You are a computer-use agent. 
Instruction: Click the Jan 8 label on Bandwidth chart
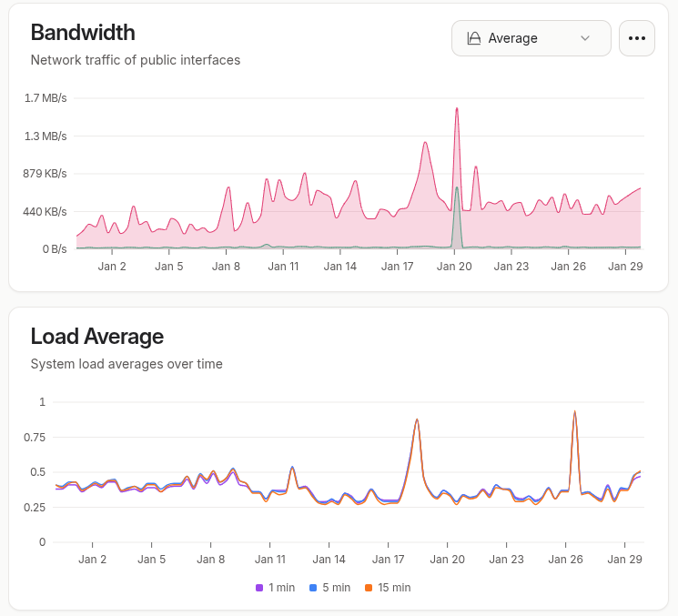[x=226, y=267]
